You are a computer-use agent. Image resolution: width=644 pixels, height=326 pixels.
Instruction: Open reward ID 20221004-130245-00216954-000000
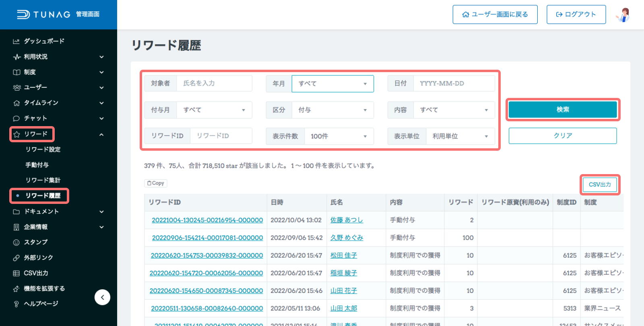click(x=207, y=220)
